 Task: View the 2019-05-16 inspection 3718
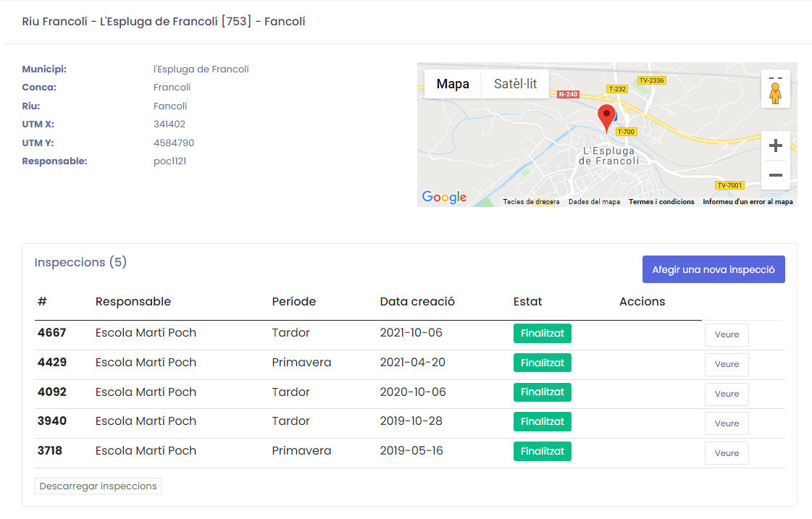[x=727, y=453]
